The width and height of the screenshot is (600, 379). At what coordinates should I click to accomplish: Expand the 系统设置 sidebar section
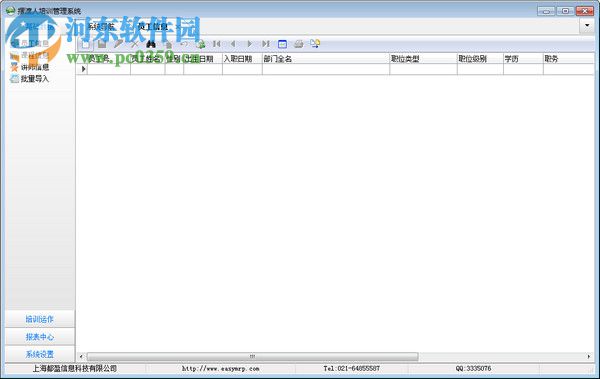tap(40, 354)
